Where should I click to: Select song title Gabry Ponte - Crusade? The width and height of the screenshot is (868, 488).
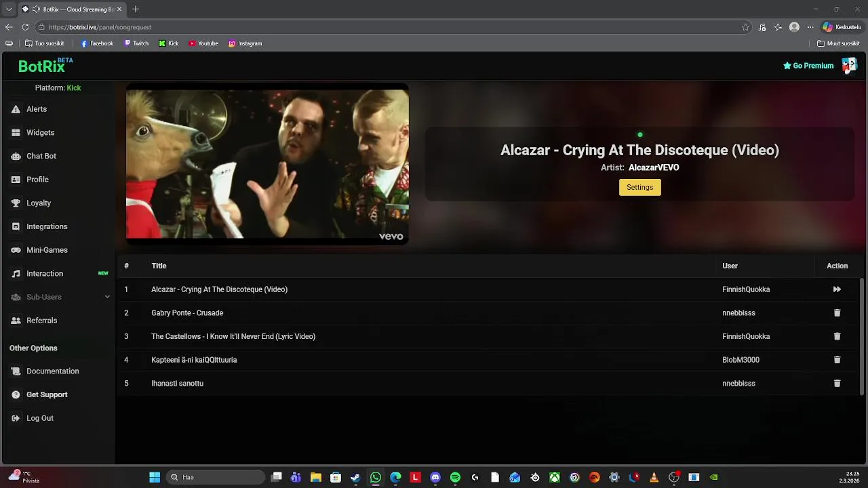(x=187, y=313)
